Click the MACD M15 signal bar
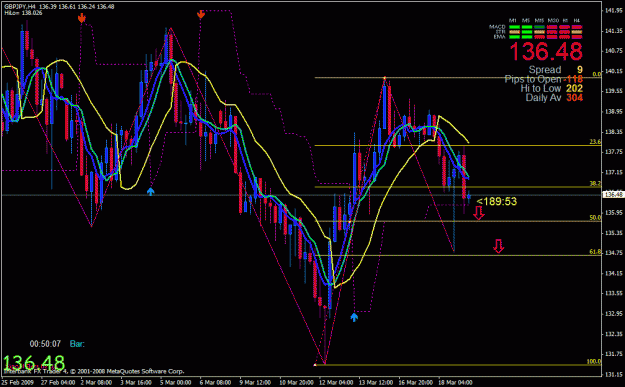Screen dimensions: 625x387 539,27
